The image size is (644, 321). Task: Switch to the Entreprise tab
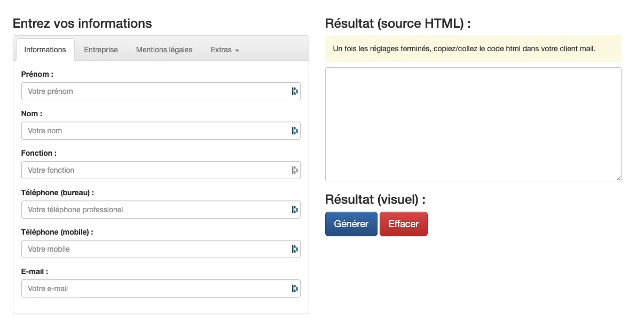[x=101, y=50]
